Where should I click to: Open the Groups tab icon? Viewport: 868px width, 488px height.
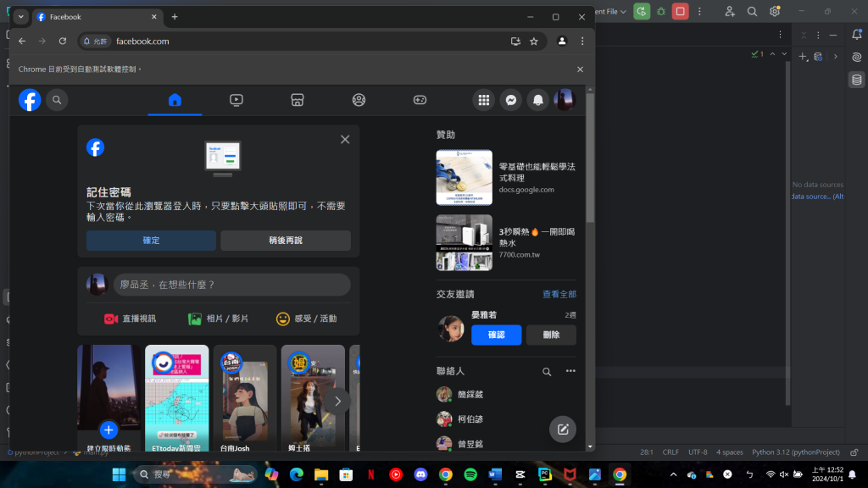tap(359, 100)
